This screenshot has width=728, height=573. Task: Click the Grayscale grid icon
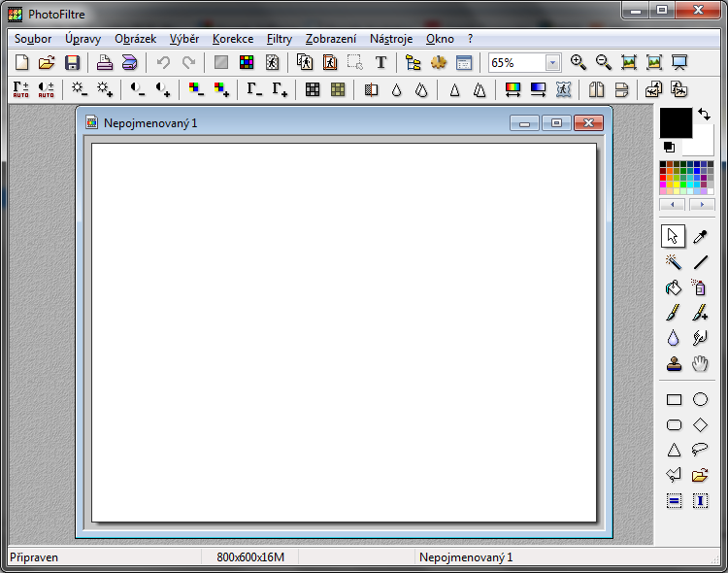pos(313,89)
